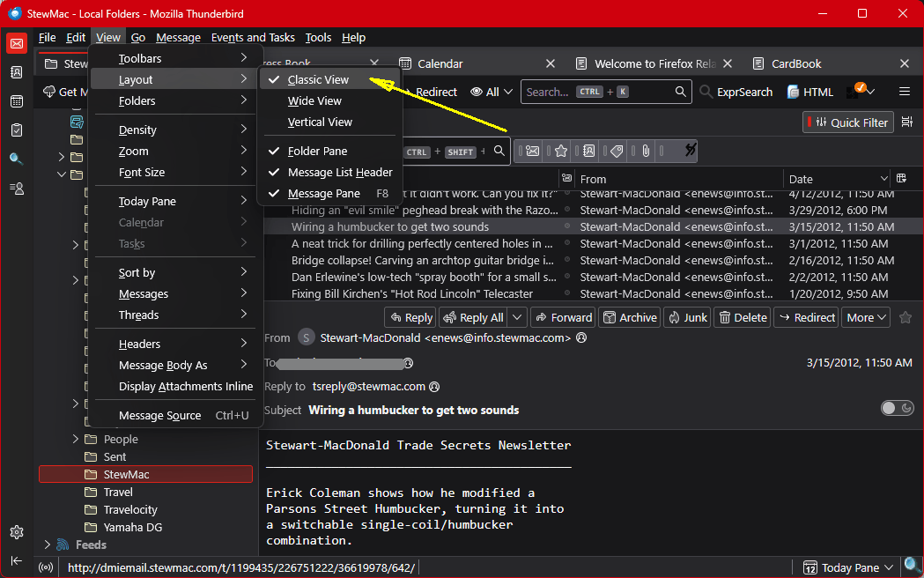Toggle Folder Pane checkmark option
The height and width of the screenshot is (578, 924).
click(x=317, y=152)
